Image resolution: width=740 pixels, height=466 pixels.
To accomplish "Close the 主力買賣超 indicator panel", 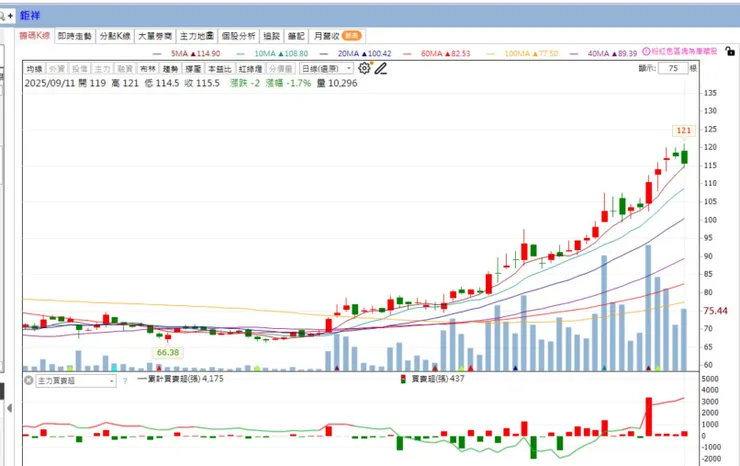I will [29, 380].
